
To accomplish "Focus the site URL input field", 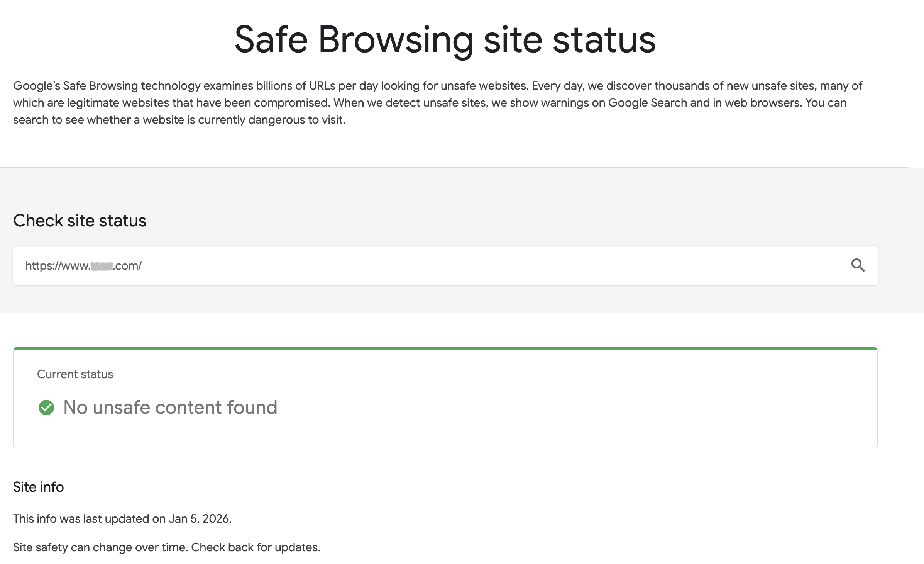I will coord(425,266).
